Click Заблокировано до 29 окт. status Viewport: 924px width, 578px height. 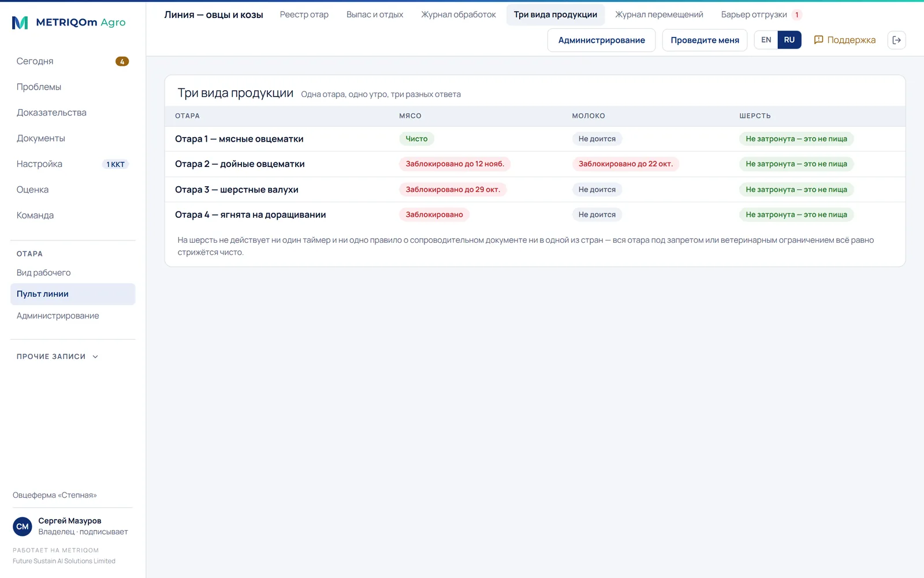coord(453,190)
